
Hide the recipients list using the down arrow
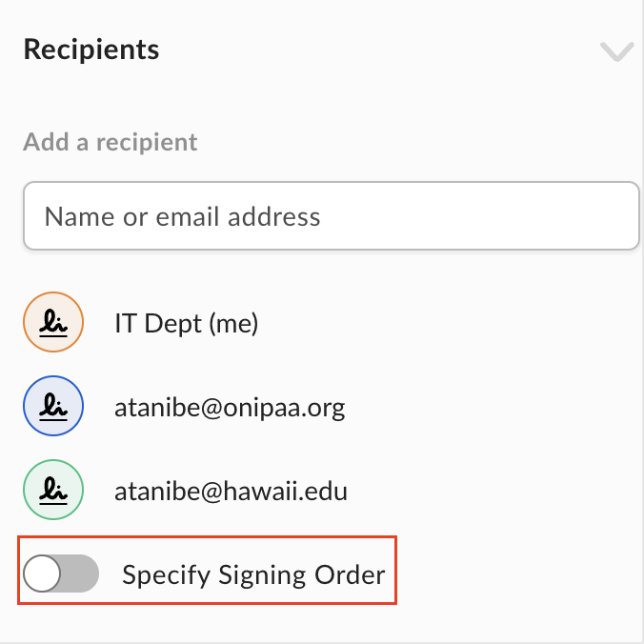[x=617, y=51]
